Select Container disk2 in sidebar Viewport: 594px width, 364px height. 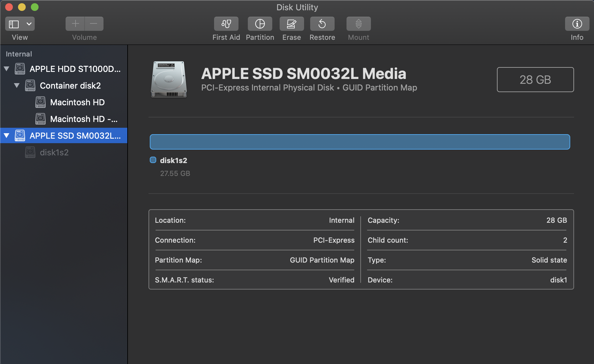click(x=64, y=85)
